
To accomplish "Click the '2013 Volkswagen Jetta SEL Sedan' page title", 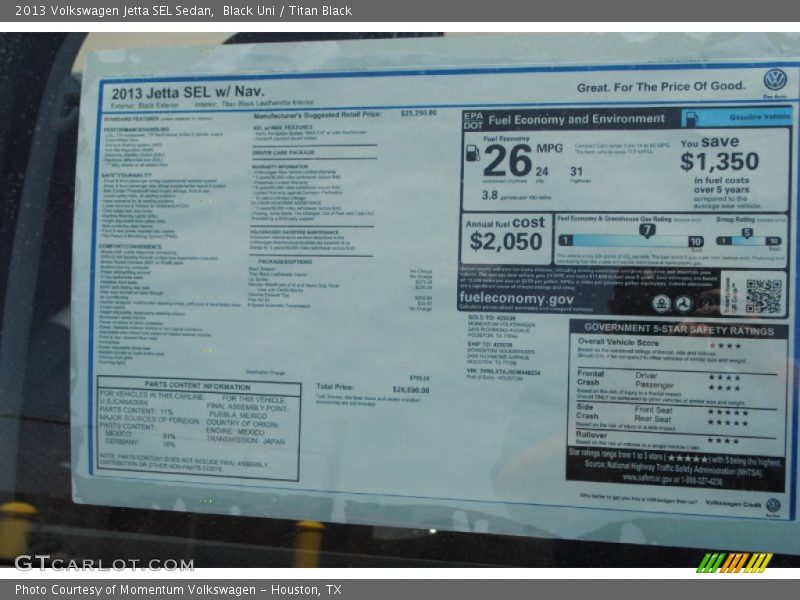I will 114,11.
